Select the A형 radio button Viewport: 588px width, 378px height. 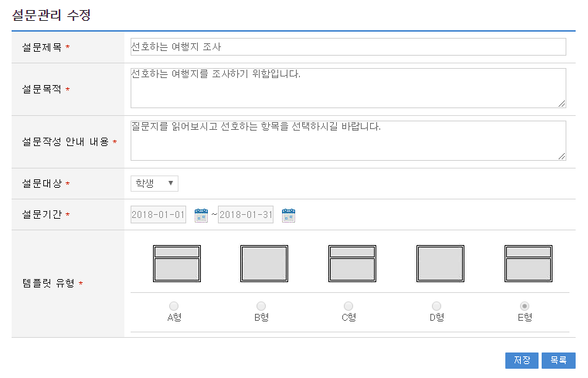174,306
